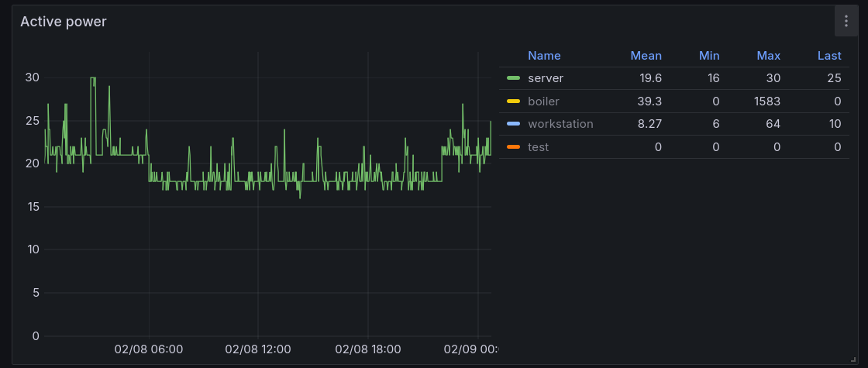Show the workstation series in graph
Viewport: 868px width, 368px height.
click(x=560, y=124)
